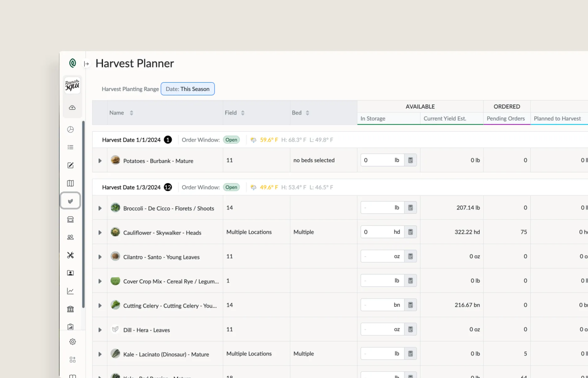The image size is (588, 378).
Task: Select the storefront market sidebar icon
Action: click(70, 220)
